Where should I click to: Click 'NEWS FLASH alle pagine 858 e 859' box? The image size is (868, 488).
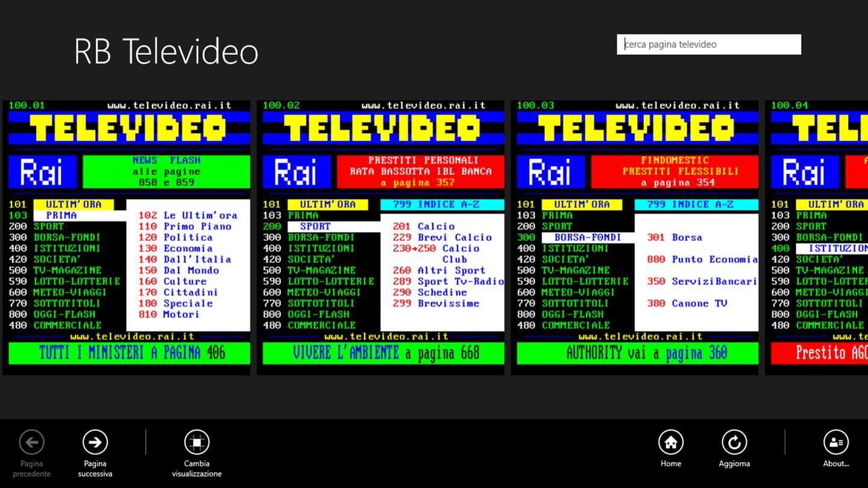pyautogui.click(x=166, y=172)
